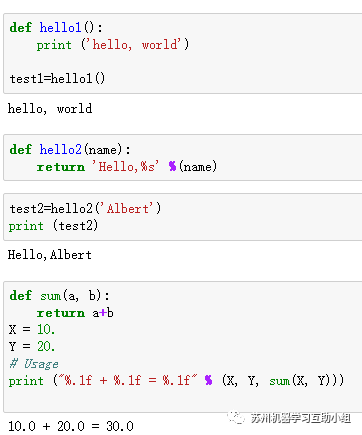Click the def hello1 code cell

click(x=183, y=53)
